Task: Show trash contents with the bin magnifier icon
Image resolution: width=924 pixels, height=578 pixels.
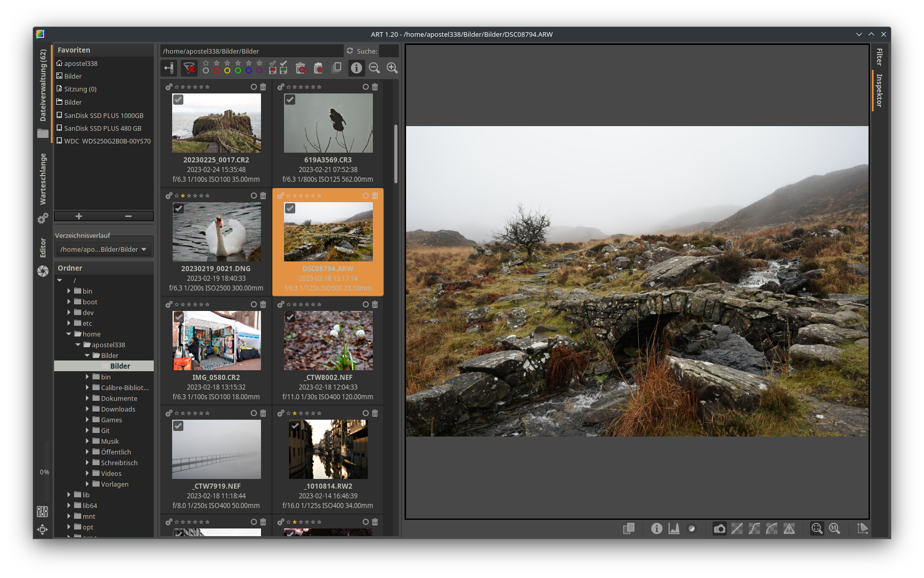Action: (x=301, y=68)
